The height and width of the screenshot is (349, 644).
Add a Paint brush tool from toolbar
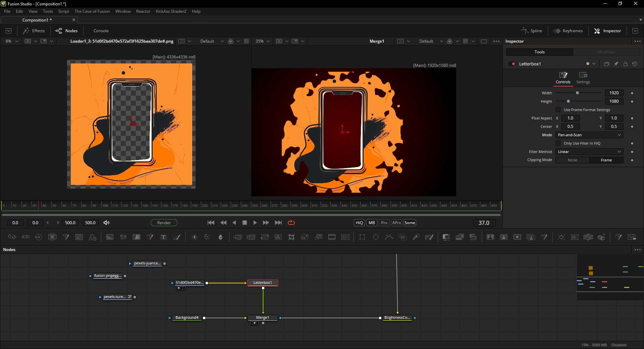[177, 237]
